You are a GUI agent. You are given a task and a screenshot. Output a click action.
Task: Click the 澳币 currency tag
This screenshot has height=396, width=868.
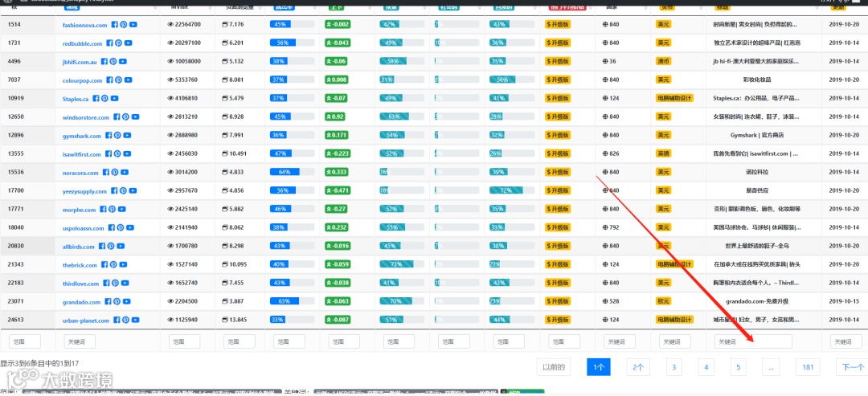pos(663,61)
